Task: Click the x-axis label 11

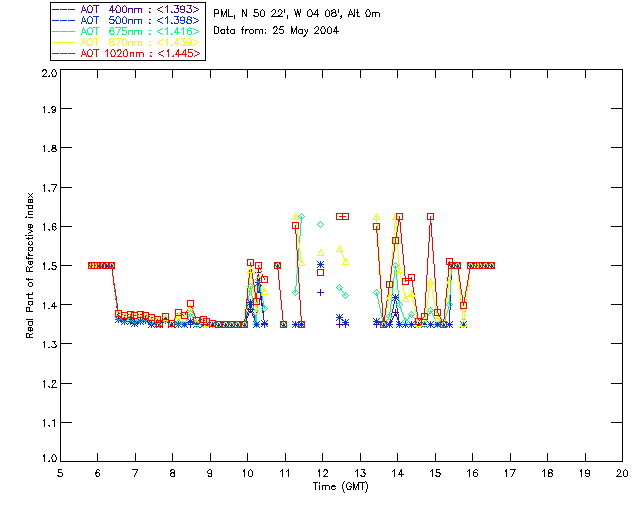Action: coord(285,473)
